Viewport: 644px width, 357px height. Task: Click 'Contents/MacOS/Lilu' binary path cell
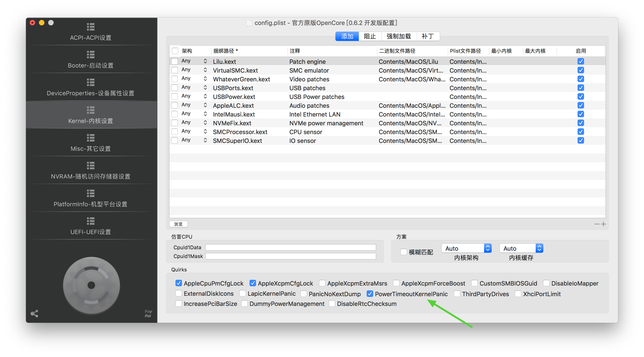pyautogui.click(x=408, y=62)
